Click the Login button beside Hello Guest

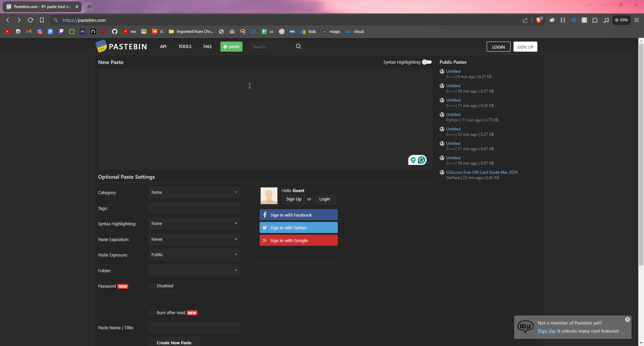(324, 199)
